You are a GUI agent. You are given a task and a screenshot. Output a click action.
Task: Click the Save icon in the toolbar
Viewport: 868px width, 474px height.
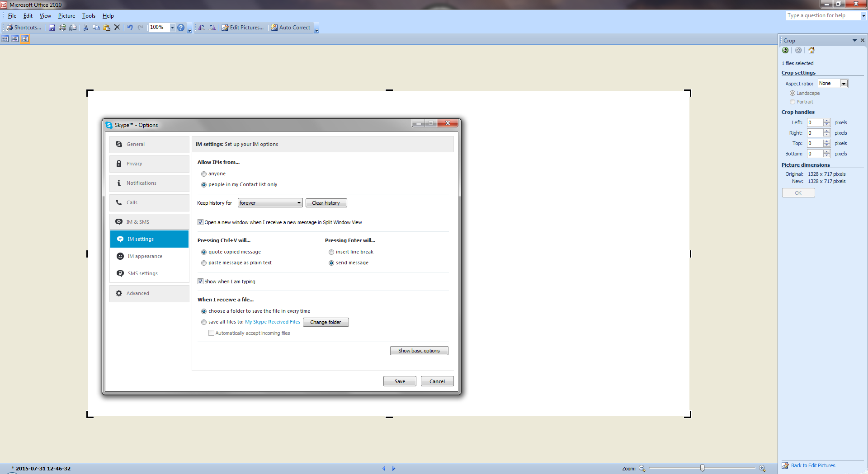click(x=52, y=28)
